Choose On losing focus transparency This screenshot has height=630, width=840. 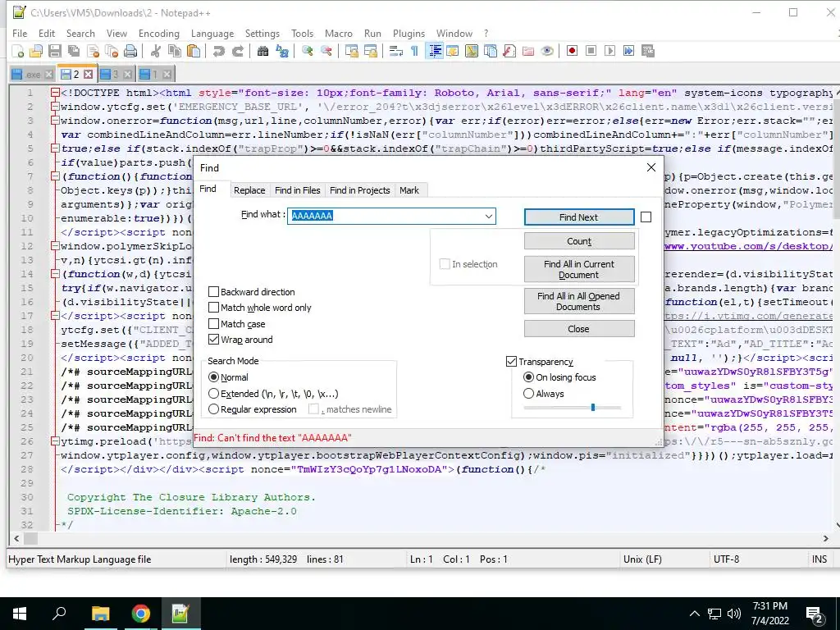(x=529, y=377)
